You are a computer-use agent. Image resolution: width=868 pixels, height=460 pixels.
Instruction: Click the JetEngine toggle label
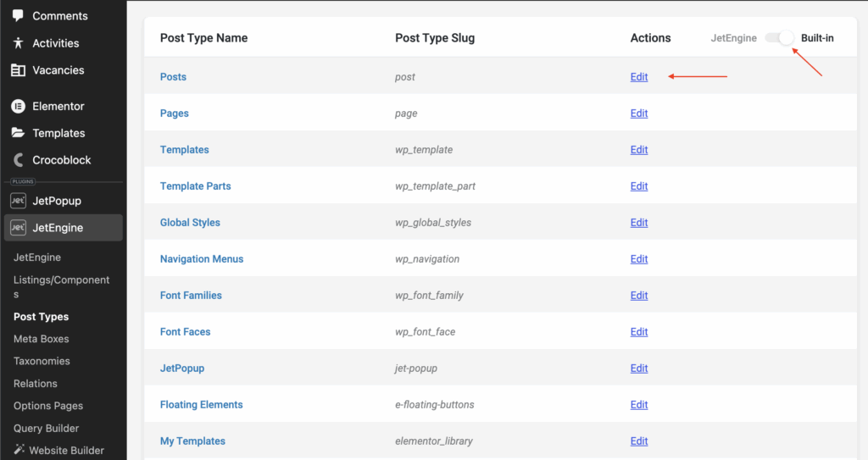[x=733, y=38]
